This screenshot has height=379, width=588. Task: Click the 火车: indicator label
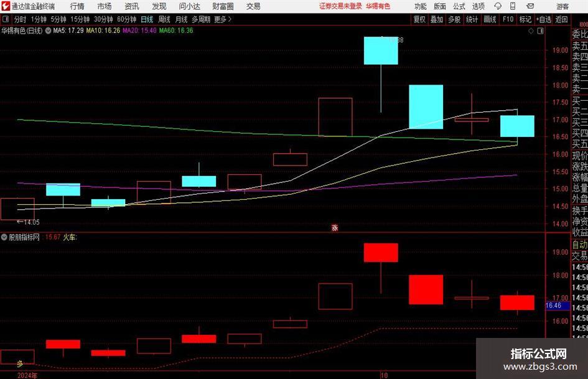70,237
